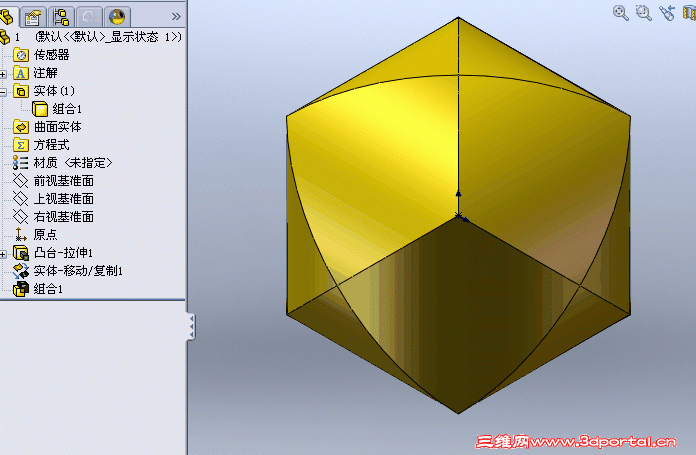Click the 组合1 solid body icon
Viewport: 696px width, 455px height.
point(40,109)
